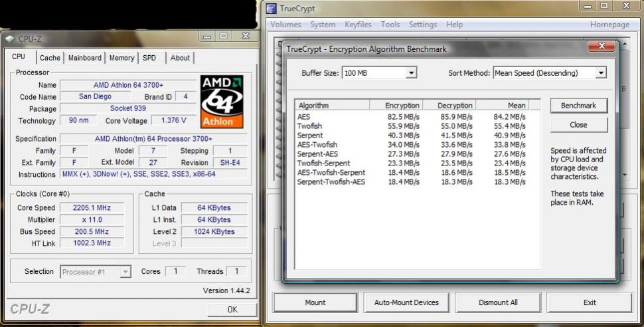644x327 pixels.
Task: Sort by the Decryption column header
Action: coord(449,105)
